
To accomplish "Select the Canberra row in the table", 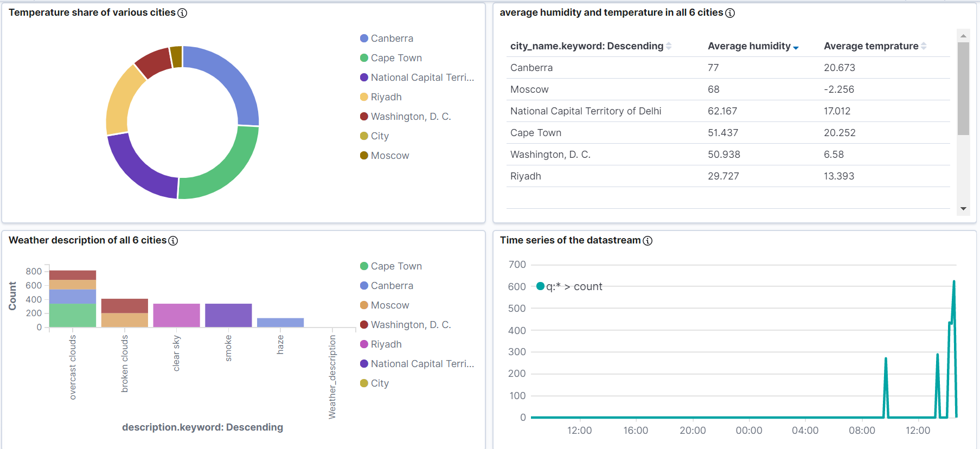I will (728, 68).
